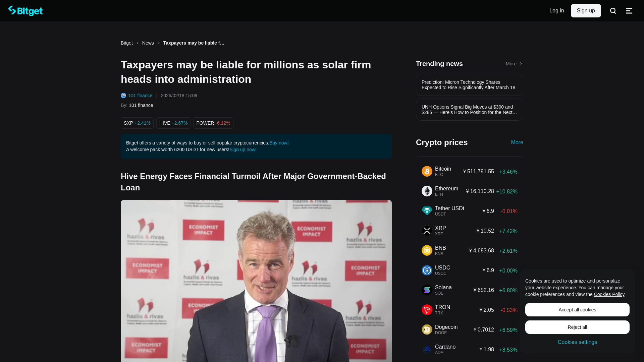This screenshot has width=644, height=362.
Task: Open the hamburger menu icon
Action: [629, 11]
